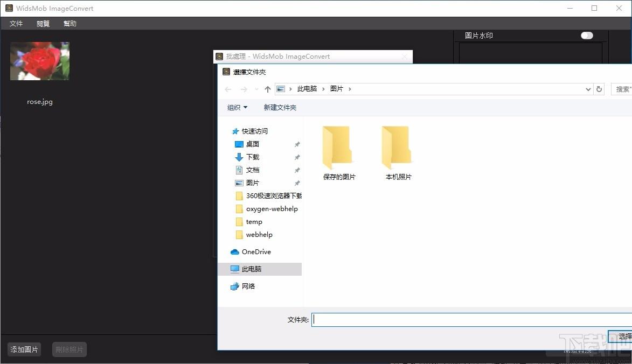Open the 组织 dropdown menu
Image resolution: width=632 pixels, height=364 pixels.
(237, 108)
